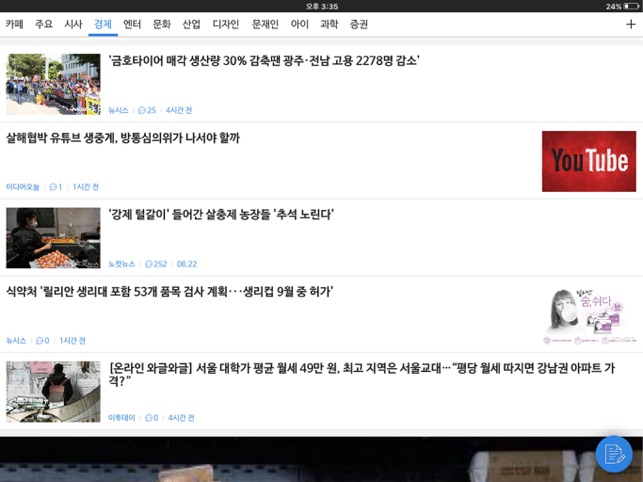Tap comment icon on 식약처 article

click(x=39, y=341)
